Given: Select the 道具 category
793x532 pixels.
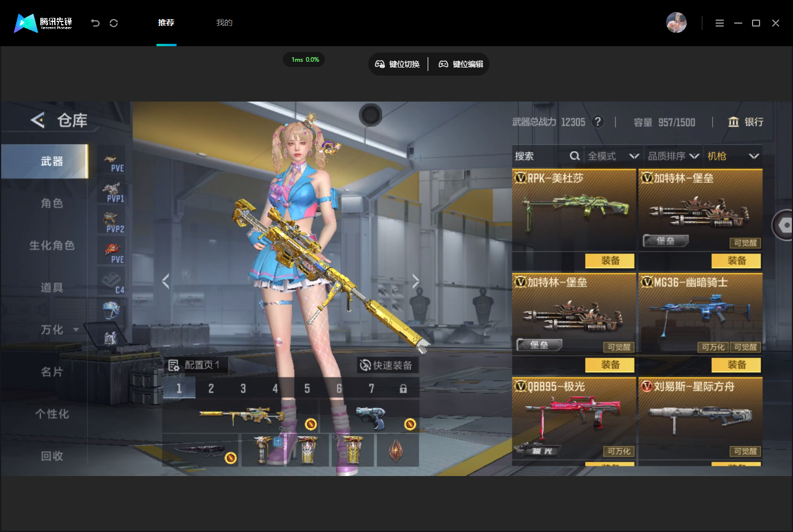Looking at the screenshot, I should point(52,287).
